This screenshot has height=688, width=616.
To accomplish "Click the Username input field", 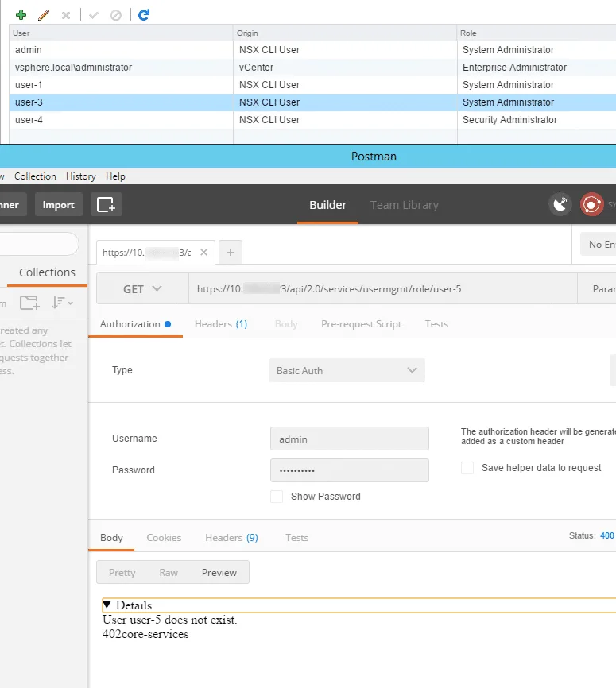I will [x=349, y=439].
